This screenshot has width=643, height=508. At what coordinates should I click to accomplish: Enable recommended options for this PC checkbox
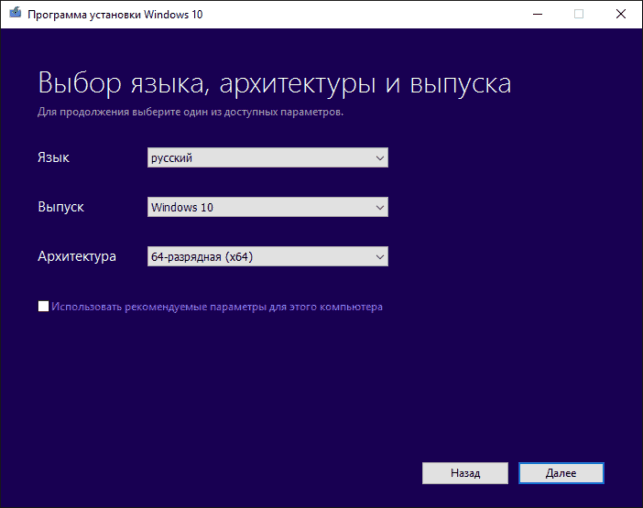43,306
